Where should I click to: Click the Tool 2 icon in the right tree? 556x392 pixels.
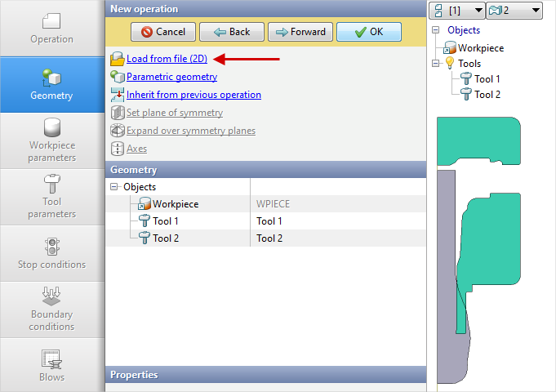(465, 95)
